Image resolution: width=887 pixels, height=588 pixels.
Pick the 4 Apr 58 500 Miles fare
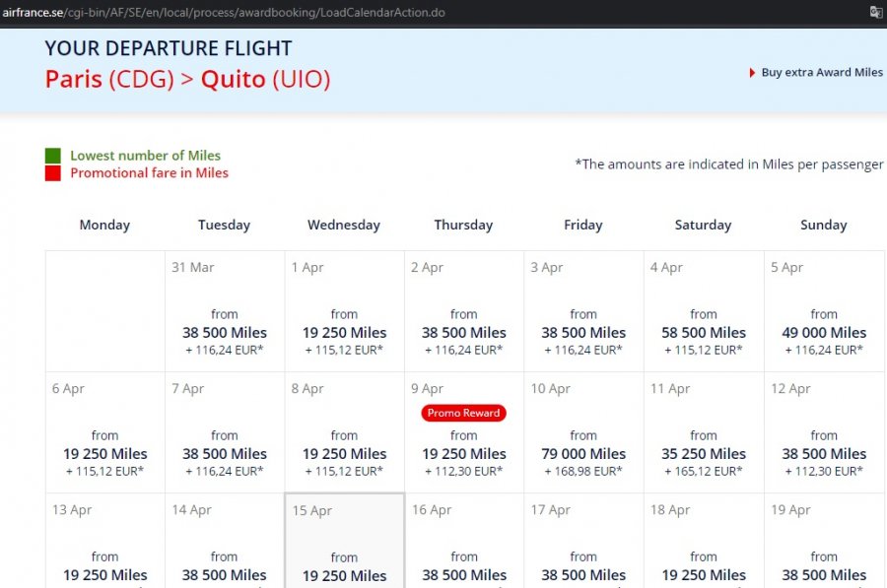(x=704, y=332)
